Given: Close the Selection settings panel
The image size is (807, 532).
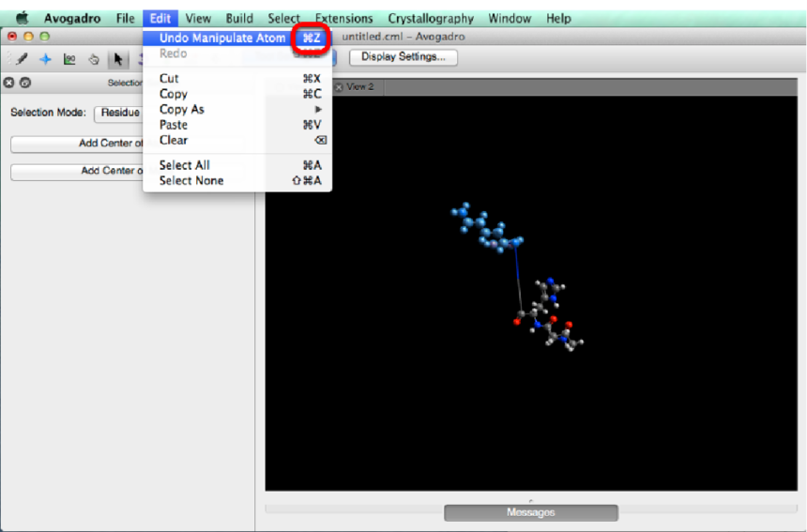Looking at the screenshot, I should [9, 83].
